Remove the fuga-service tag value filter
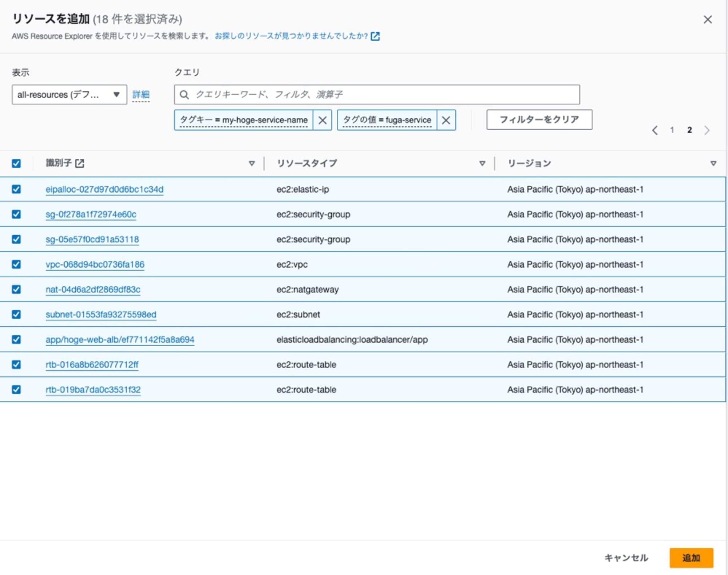Viewport: 728px width, 575px height. [x=446, y=120]
